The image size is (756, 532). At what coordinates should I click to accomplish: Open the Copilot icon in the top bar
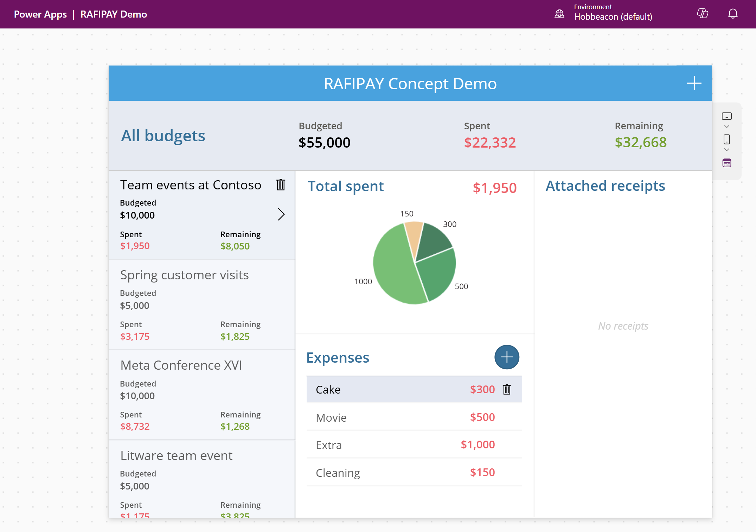(703, 13)
